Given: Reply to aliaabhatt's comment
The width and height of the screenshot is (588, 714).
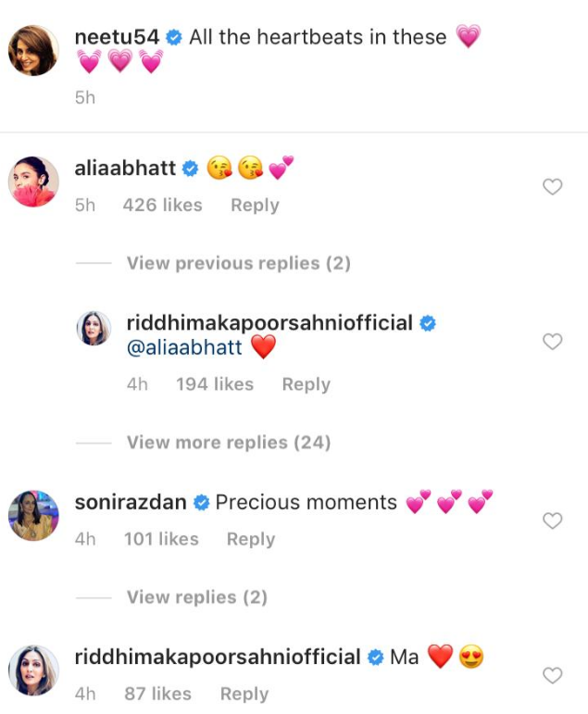Looking at the screenshot, I should pos(255,205).
